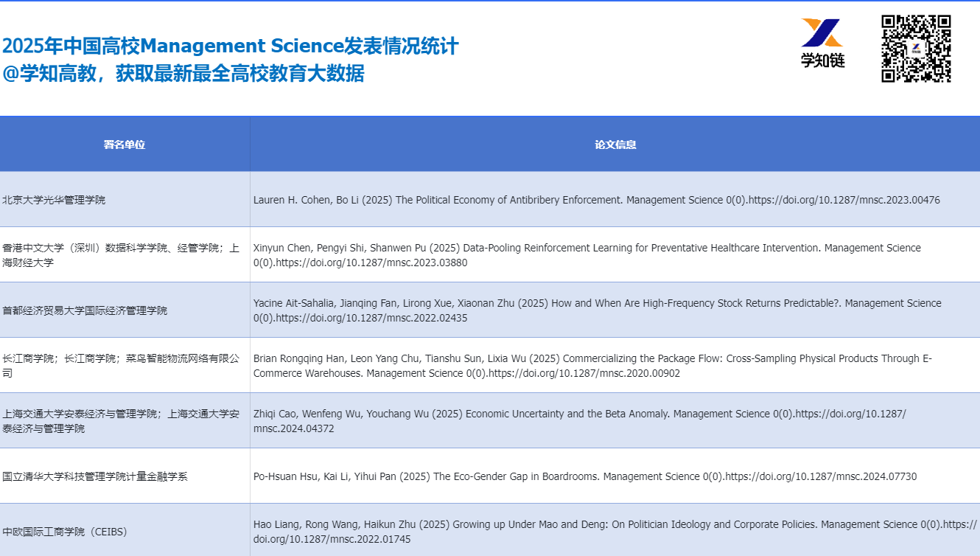Click the @学知高教 subtitle text
The width and height of the screenshot is (980, 556).
183,74
